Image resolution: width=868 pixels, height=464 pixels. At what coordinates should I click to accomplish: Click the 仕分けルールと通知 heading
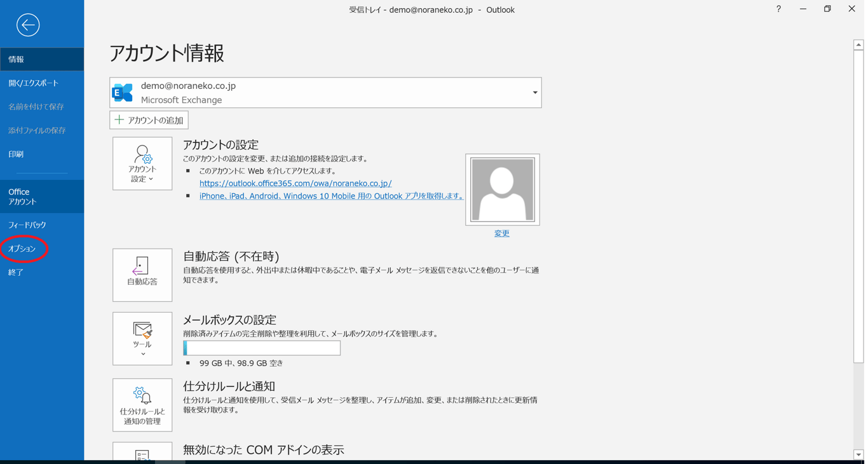pyautogui.click(x=229, y=386)
